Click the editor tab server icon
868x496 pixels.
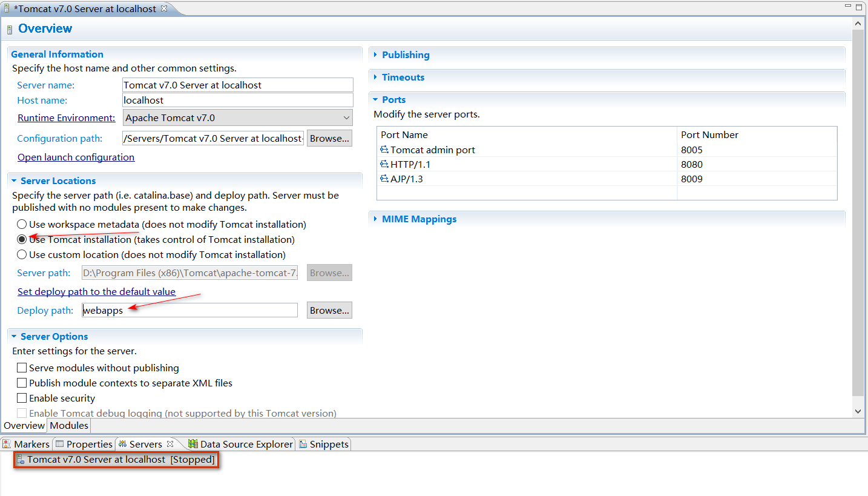[7, 9]
